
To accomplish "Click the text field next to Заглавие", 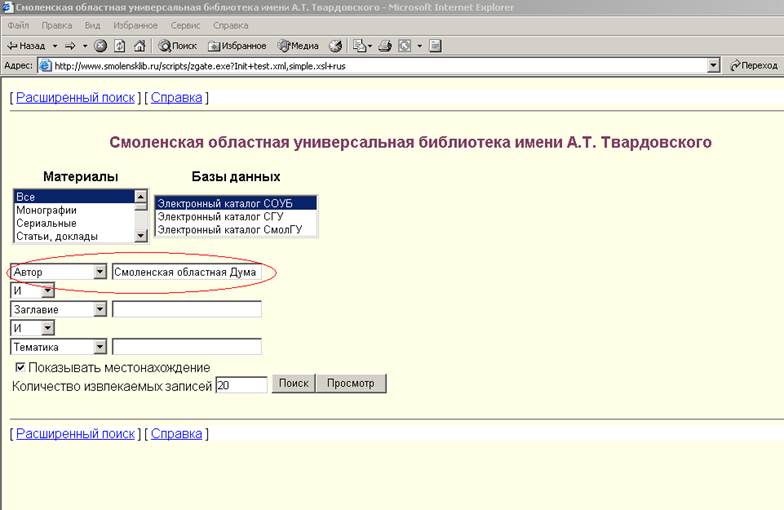I will (x=186, y=310).
